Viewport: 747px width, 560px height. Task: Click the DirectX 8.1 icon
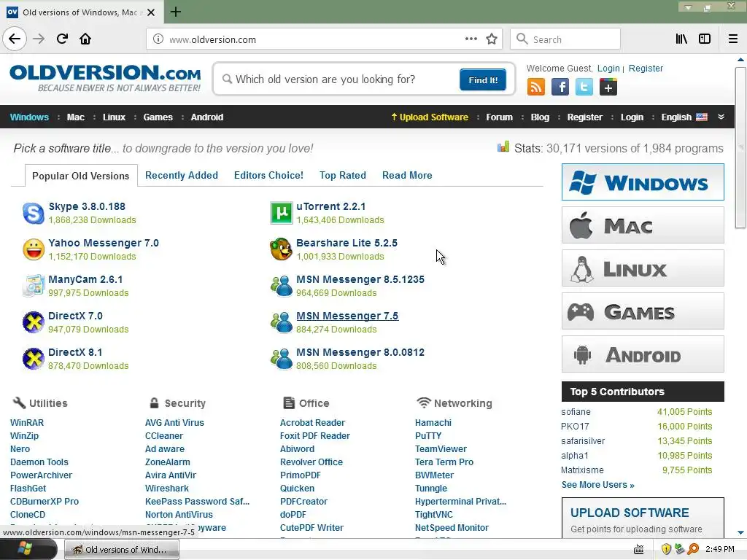34,359
